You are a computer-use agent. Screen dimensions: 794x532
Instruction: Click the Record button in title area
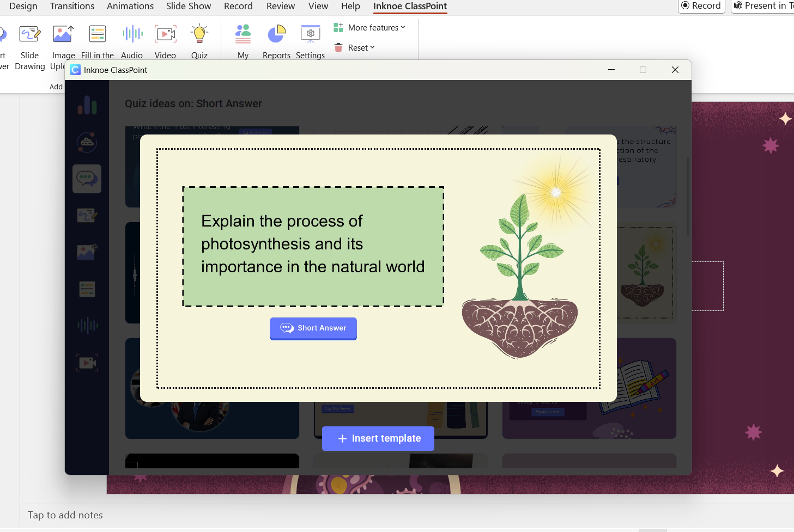point(701,6)
